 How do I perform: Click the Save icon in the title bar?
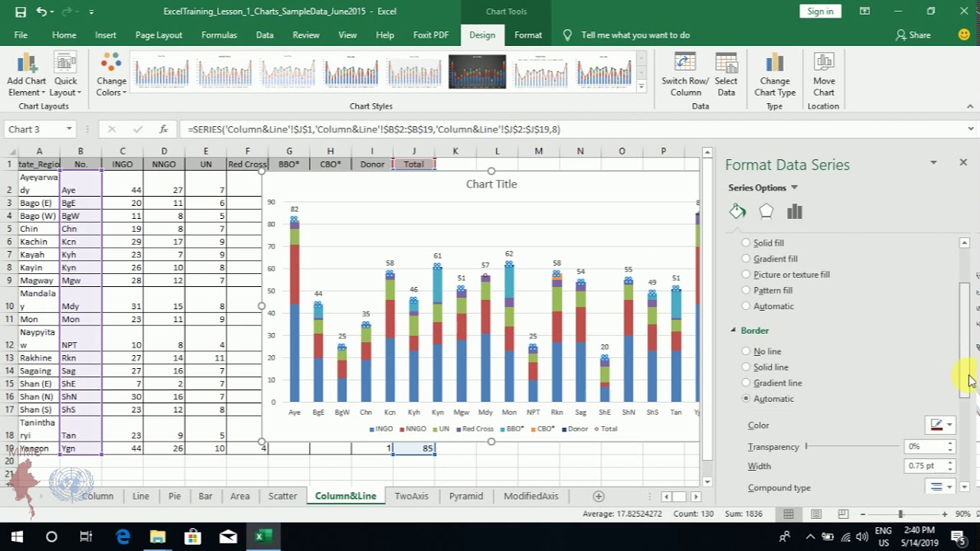tap(21, 11)
